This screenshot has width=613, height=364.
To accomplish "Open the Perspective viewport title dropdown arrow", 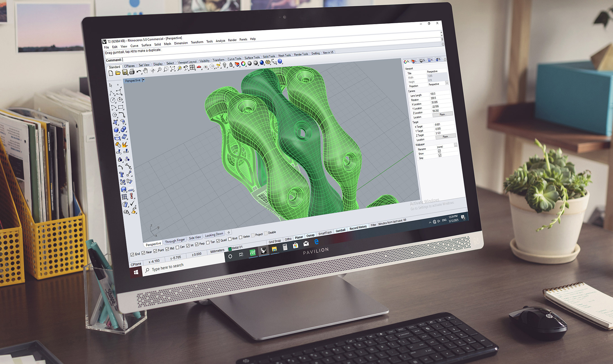I will point(143,80).
